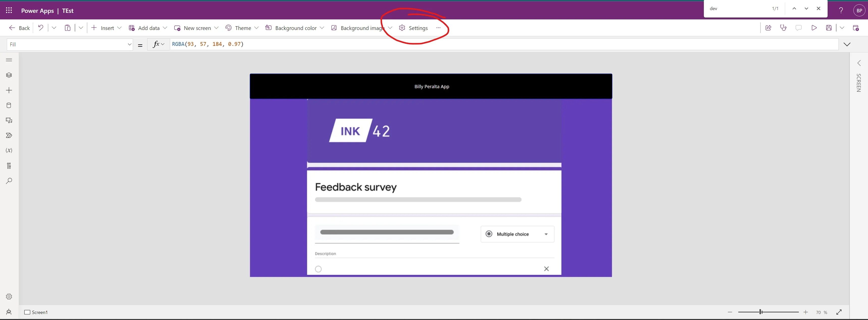868x320 pixels.
Task: Open the Insert menu
Action: coord(107,28)
